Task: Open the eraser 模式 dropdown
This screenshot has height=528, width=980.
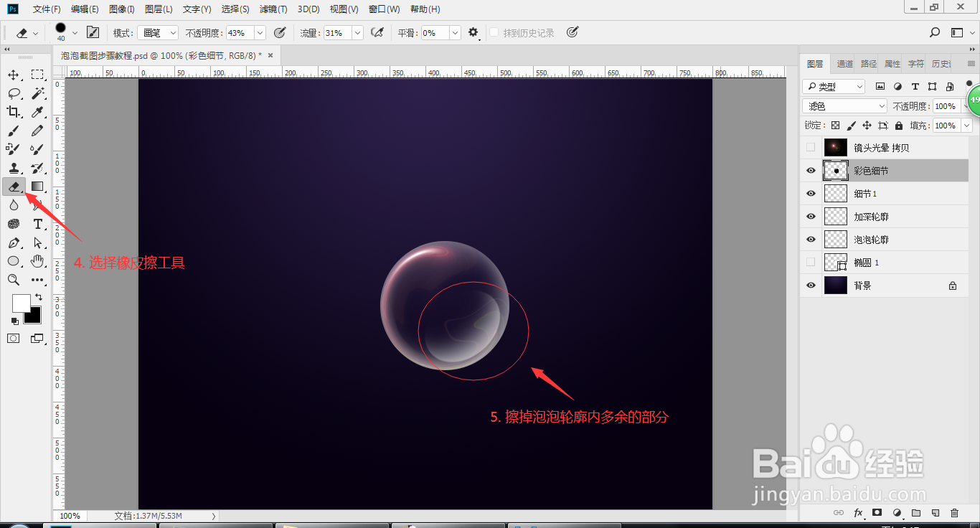Action: 158,33
